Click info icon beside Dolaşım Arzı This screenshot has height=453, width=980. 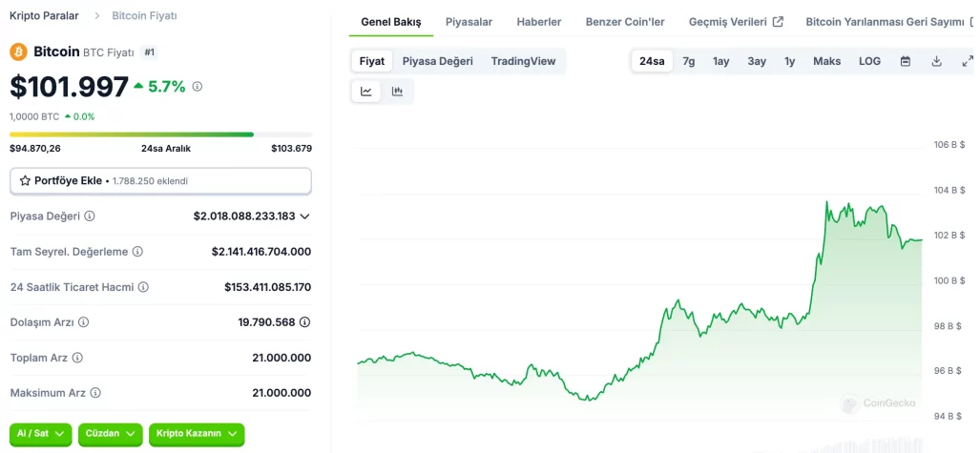(84, 322)
